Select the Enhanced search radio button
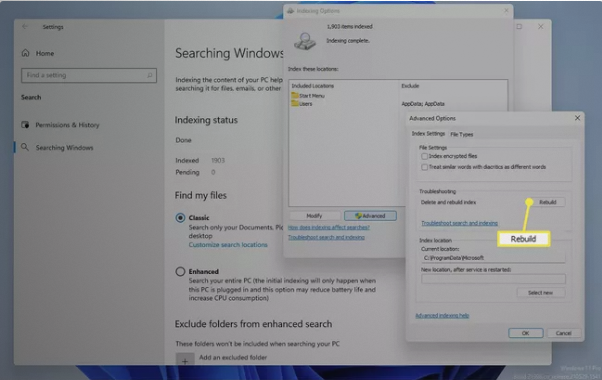Image resolution: width=602 pixels, height=380 pixels. [x=180, y=271]
